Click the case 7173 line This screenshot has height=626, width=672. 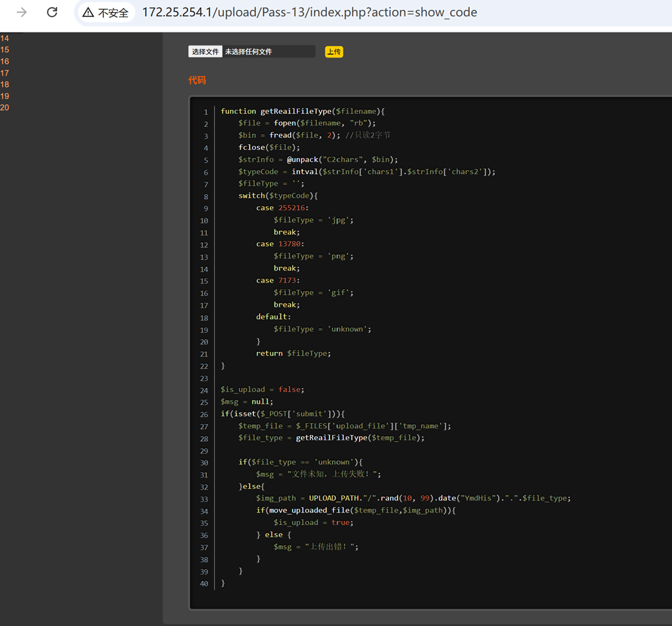(278, 280)
